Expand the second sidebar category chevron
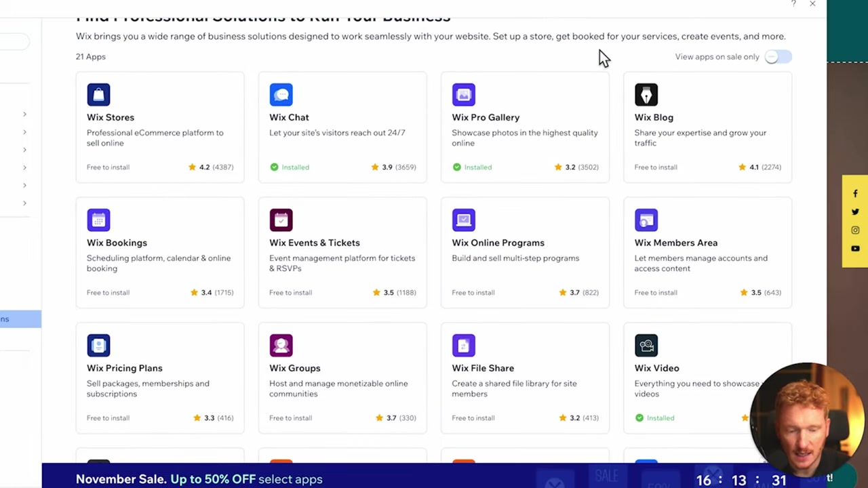Viewport: 868px width, 488px height. click(24, 132)
